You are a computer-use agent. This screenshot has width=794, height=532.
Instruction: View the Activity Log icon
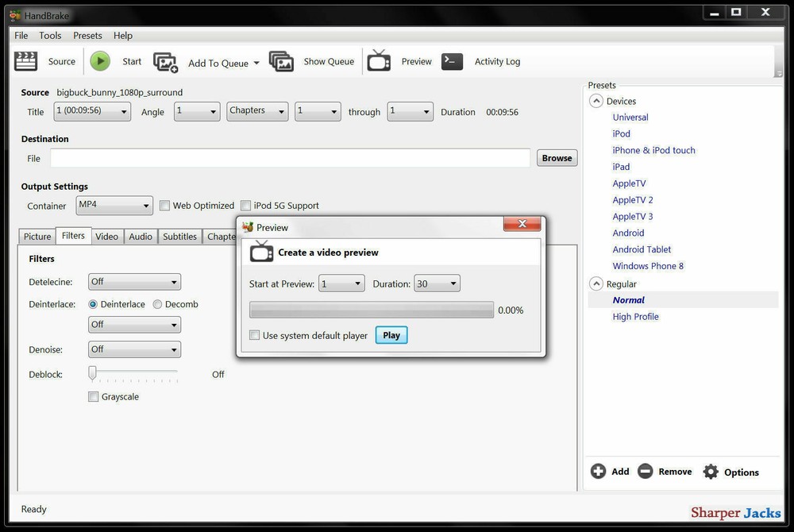452,60
